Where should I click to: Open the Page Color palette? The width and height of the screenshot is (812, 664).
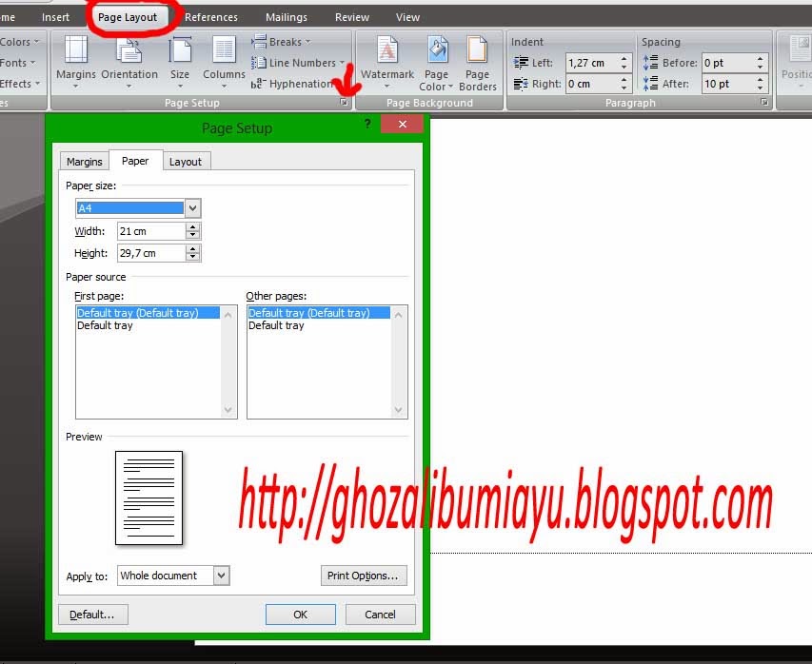436,63
